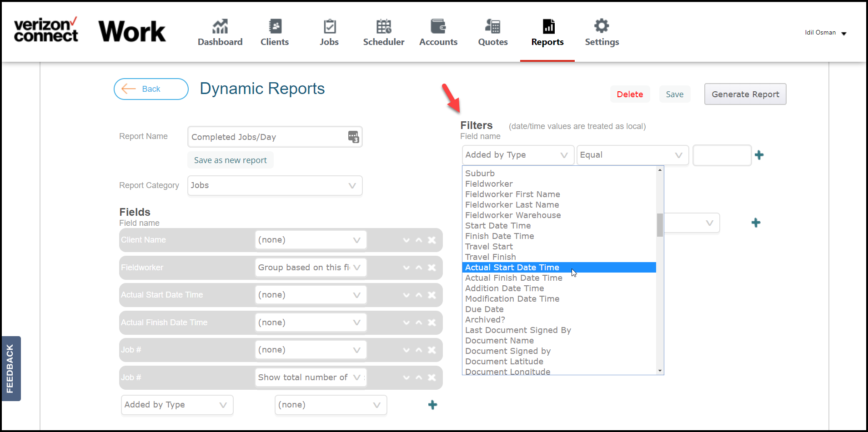Viewport: 868px width, 432px height.
Task: Open Show total number of dropdown
Action: [311, 377]
